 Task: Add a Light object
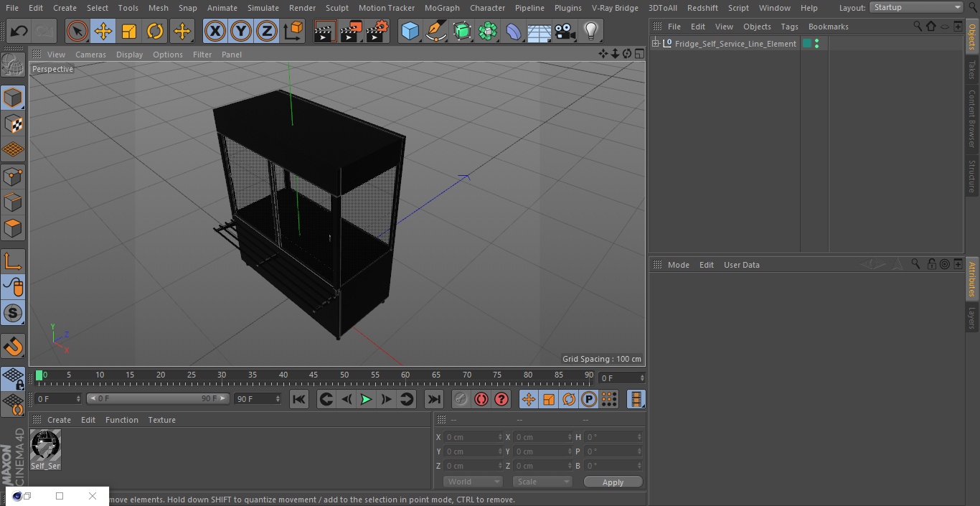coord(590,31)
